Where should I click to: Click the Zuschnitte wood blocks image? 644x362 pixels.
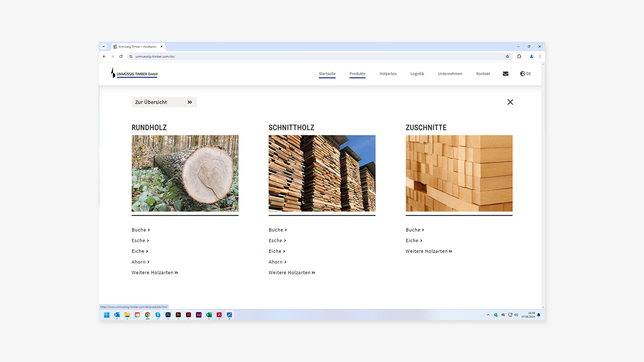[459, 173]
